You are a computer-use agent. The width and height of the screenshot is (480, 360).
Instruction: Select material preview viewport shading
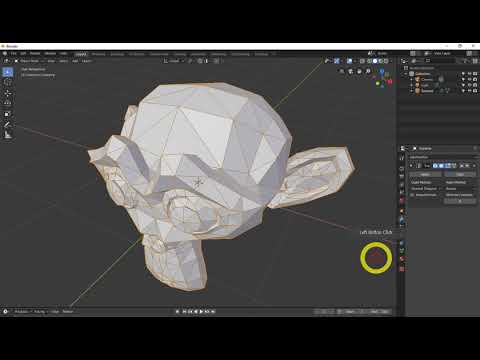(381, 61)
